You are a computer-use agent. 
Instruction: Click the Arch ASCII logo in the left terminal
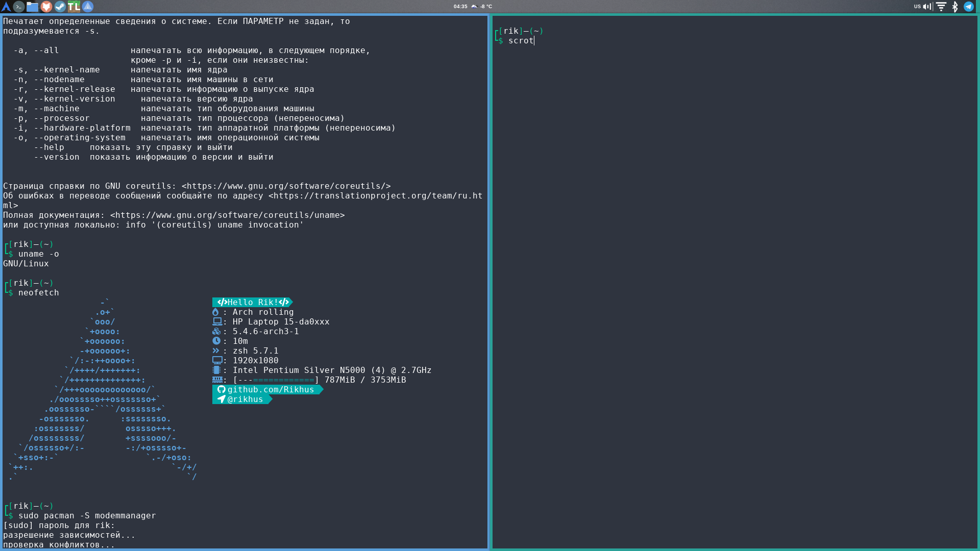point(103,389)
